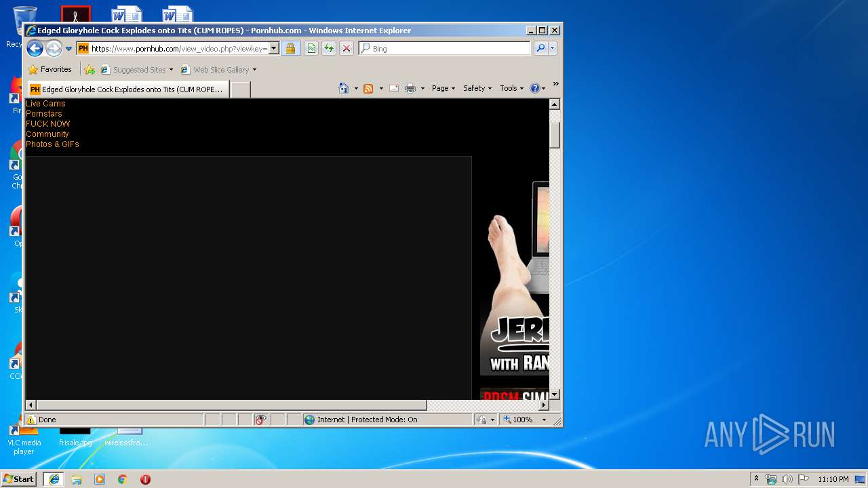Screen dimensions: 868x488
Task: Open the Recent Pages dropdown arrow
Action: pos(68,49)
